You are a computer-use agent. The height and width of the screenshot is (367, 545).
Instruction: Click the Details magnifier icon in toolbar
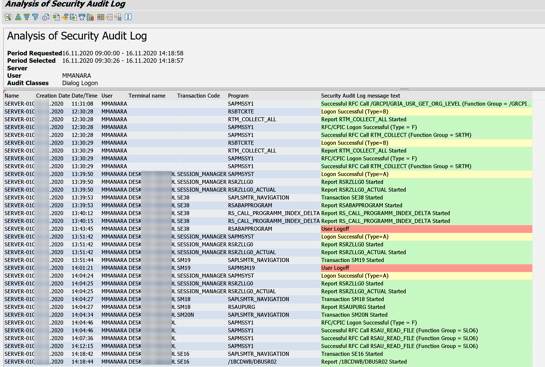(8, 17)
